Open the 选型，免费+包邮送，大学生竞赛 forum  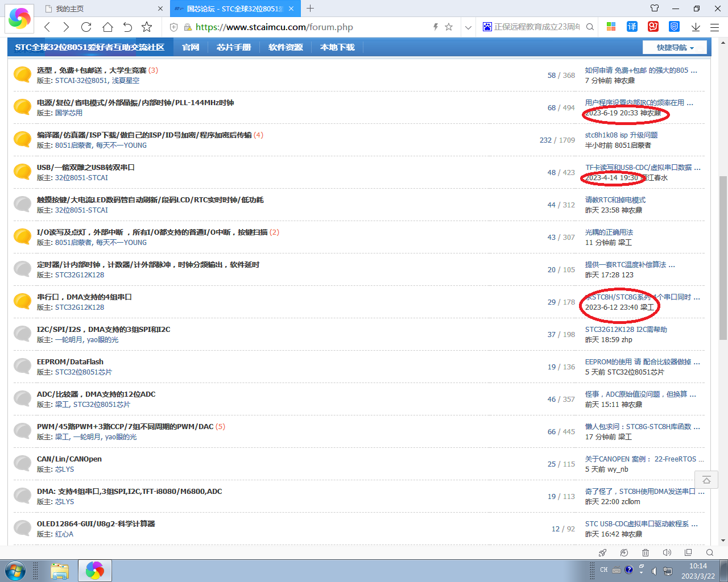click(x=92, y=70)
